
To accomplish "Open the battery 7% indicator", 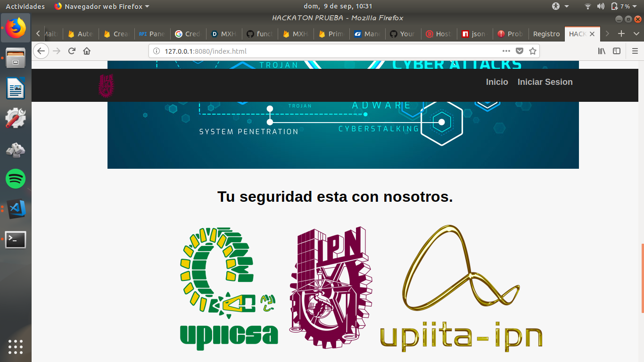I will (620, 6).
